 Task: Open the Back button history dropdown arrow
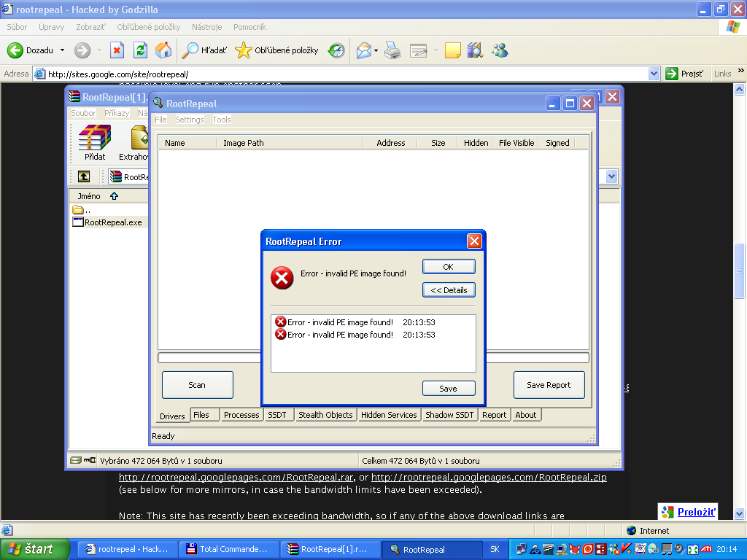click(62, 50)
